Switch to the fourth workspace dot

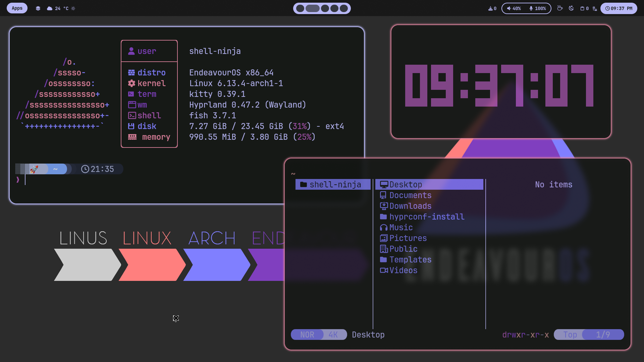tap(334, 8)
